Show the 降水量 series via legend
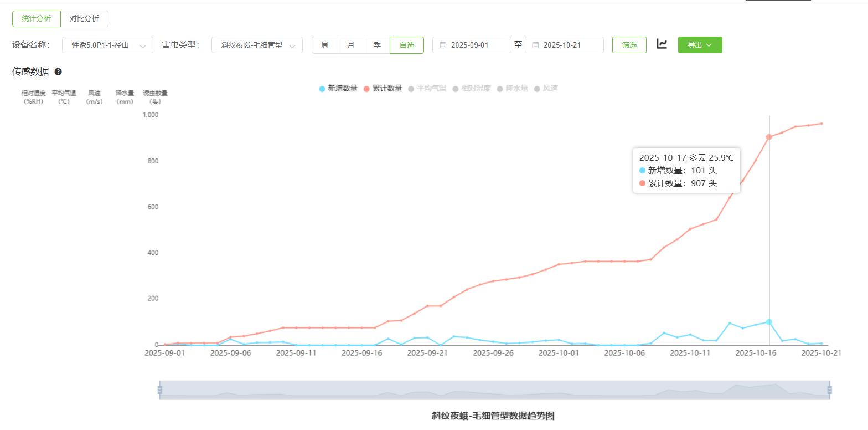This screenshot has height=430, width=868. click(x=512, y=89)
